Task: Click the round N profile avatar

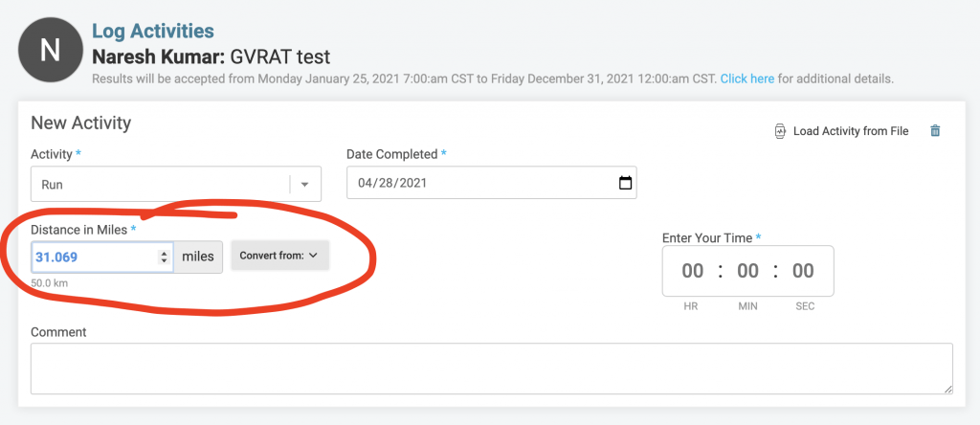Action: [x=50, y=50]
